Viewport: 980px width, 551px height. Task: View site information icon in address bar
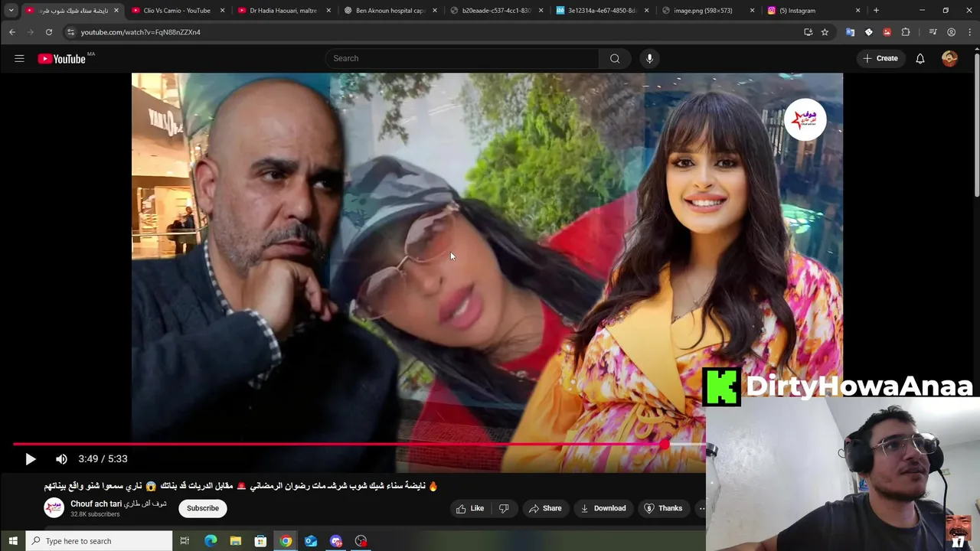(70, 32)
